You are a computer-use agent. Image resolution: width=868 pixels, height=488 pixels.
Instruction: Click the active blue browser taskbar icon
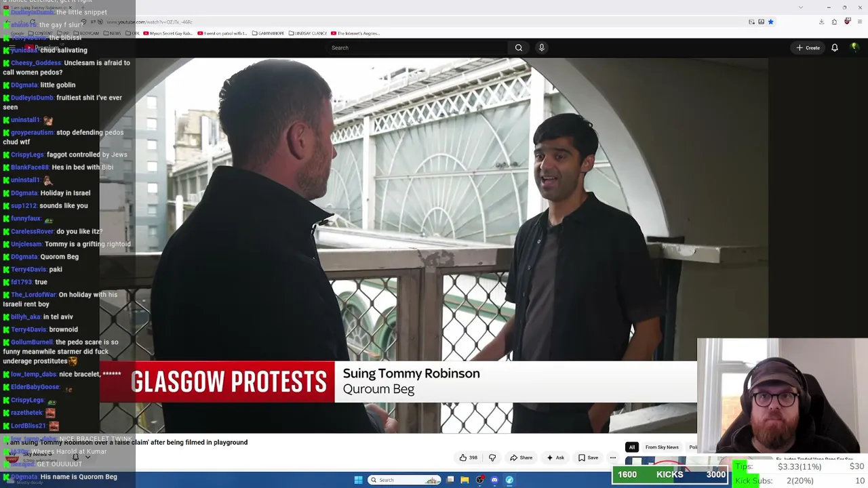point(509,480)
